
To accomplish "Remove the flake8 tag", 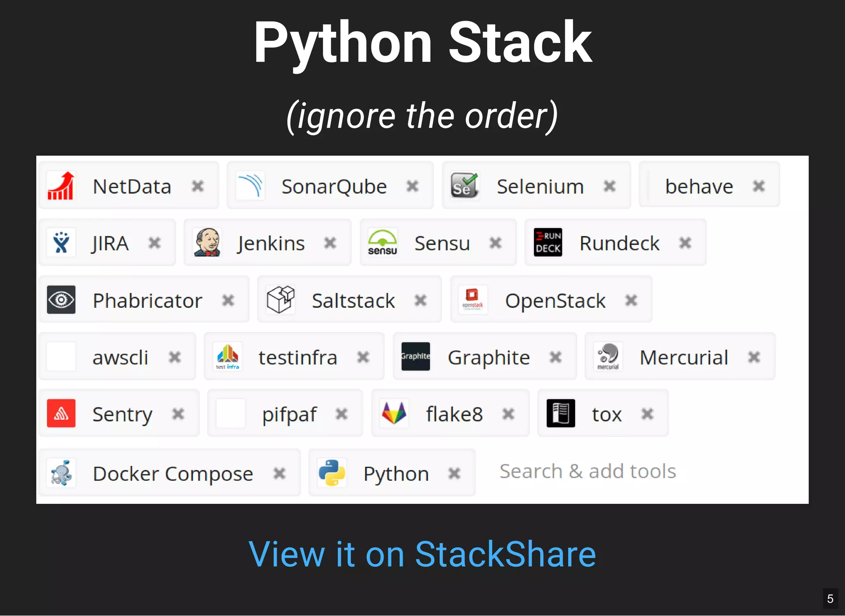I will point(508,414).
